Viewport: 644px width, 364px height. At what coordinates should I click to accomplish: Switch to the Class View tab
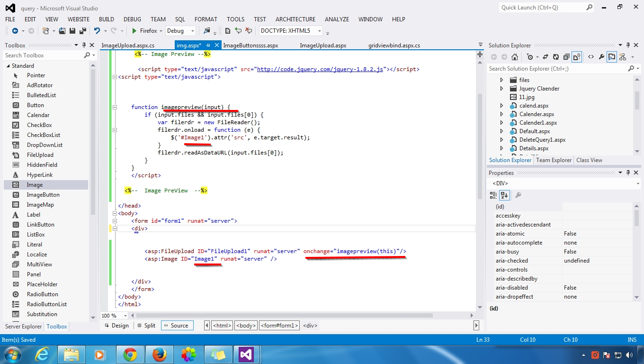pos(589,160)
